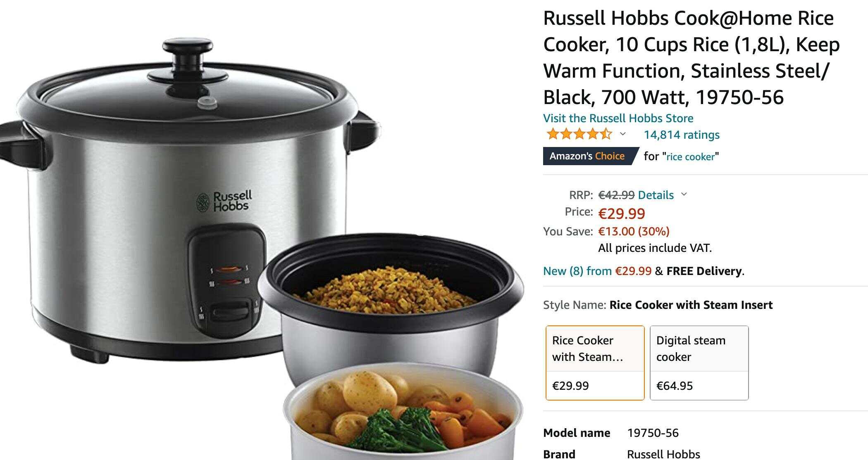The image size is (868, 460).
Task: Open the 14,814 ratings link
Action: pos(682,135)
